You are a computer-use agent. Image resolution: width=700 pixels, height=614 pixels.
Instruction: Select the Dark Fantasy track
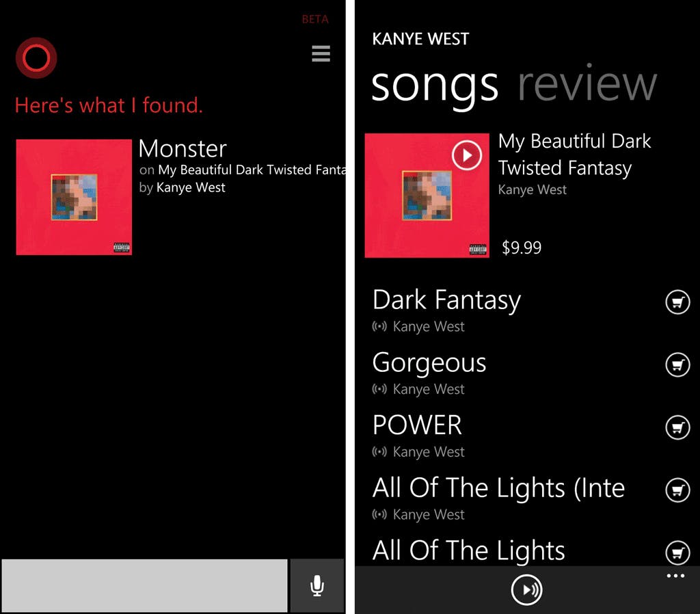pyautogui.click(x=446, y=301)
